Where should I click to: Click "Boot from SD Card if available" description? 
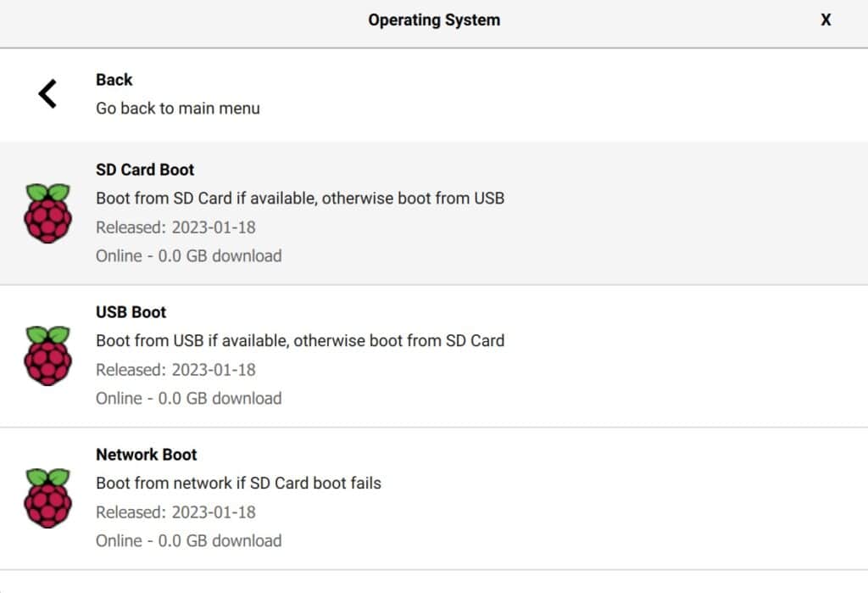pos(300,199)
